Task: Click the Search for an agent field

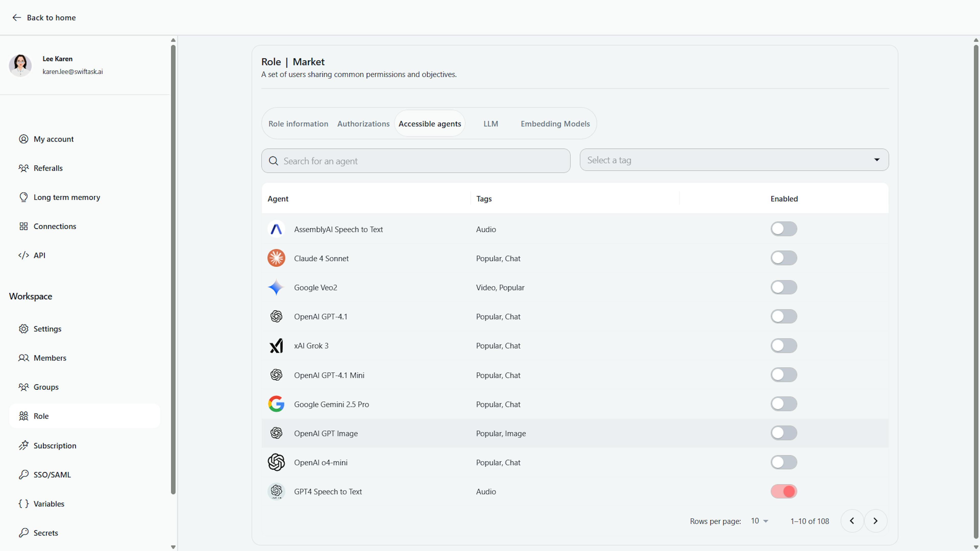Action: coord(416,161)
